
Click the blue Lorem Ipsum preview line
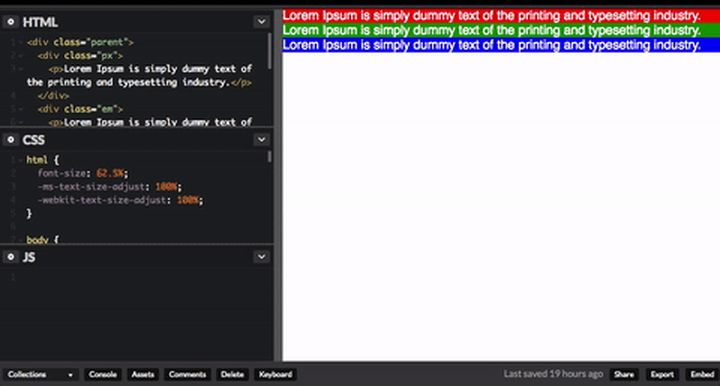click(x=501, y=45)
